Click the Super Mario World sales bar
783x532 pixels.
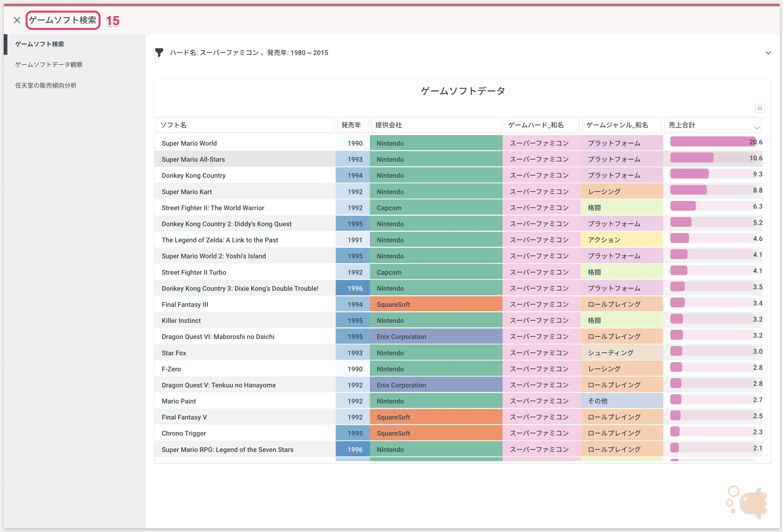[713, 141]
